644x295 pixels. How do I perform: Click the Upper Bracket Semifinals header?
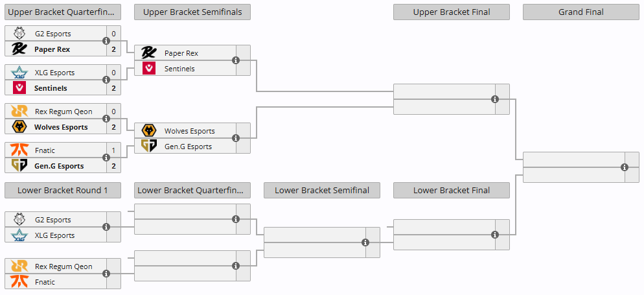(192, 12)
